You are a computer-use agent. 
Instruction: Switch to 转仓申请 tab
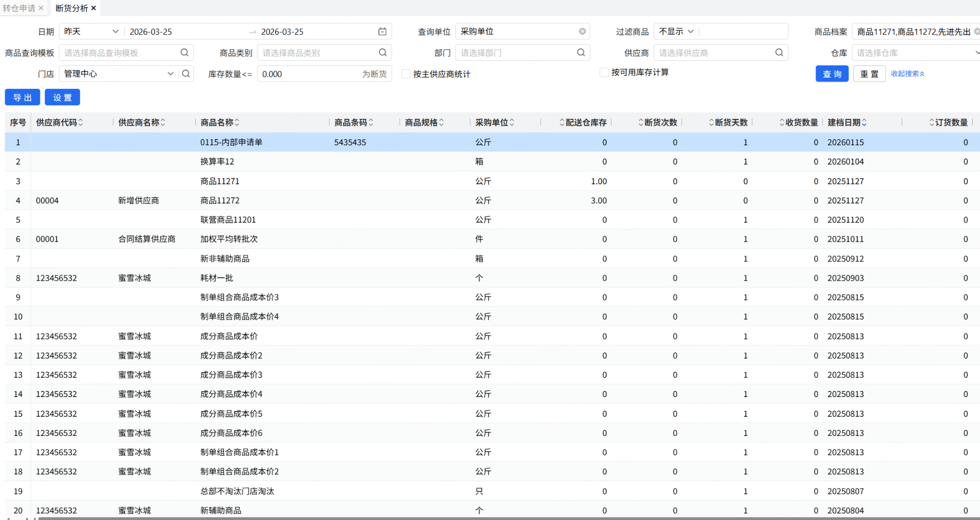click(x=19, y=8)
